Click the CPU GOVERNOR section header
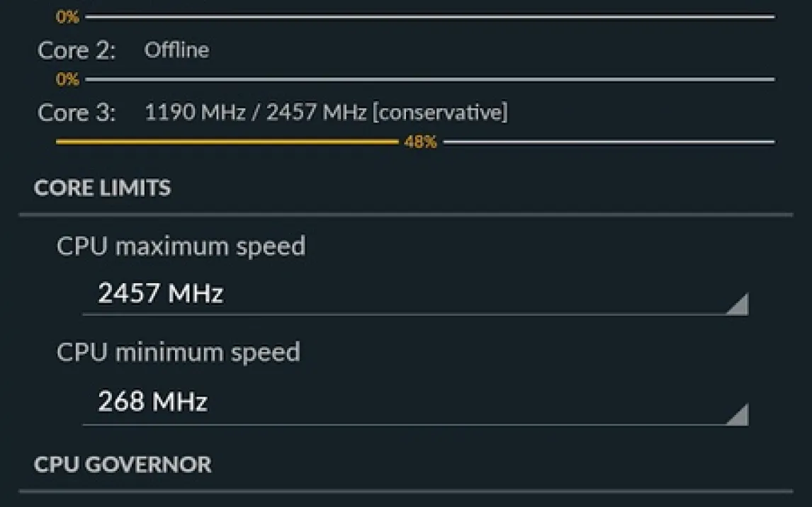The image size is (812, 507). 123,465
